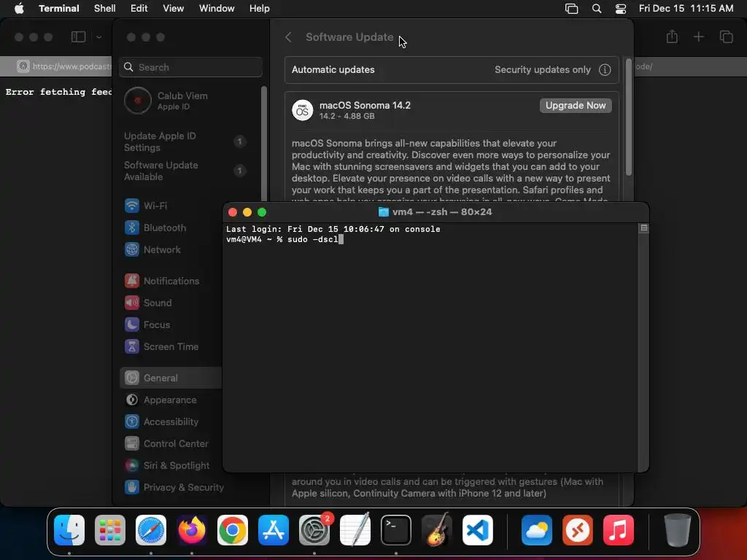Click the System Settings Search field
Image resolution: width=747 pixels, height=560 pixels.
click(x=190, y=68)
